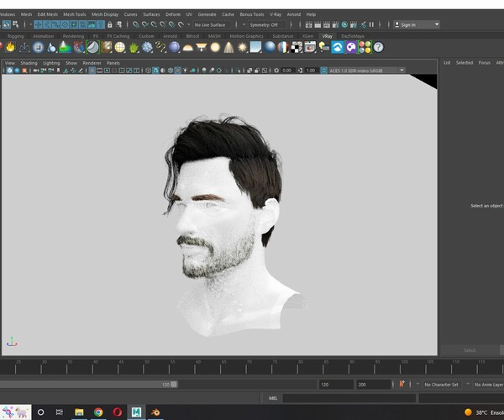Toggle use all lights bulb icon
504x420 pixels.
click(185, 71)
